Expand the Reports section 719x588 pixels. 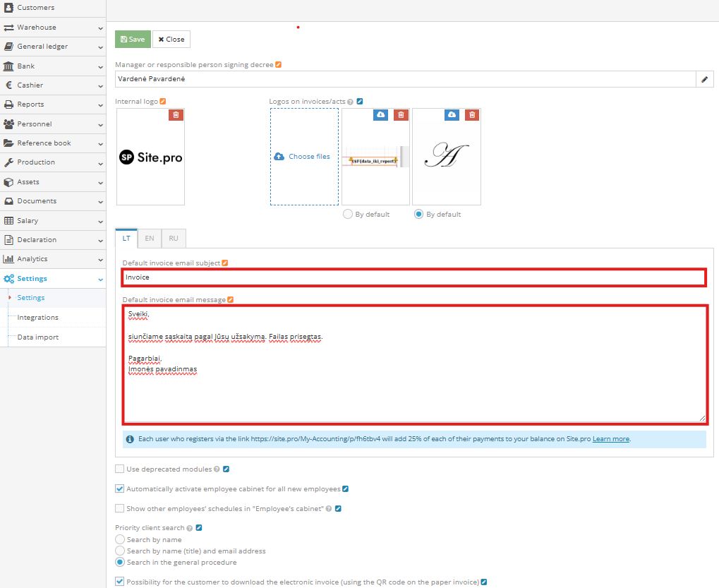tap(10, 104)
